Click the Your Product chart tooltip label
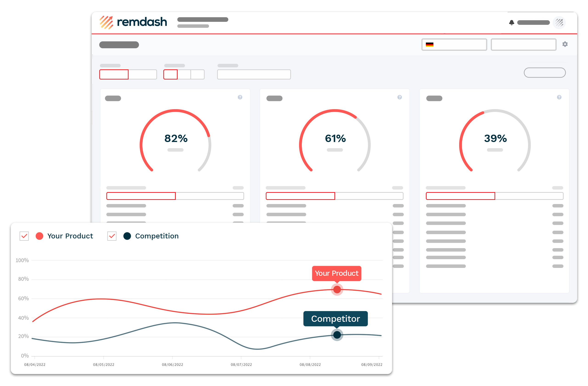The width and height of the screenshot is (588, 386). point(336,273)
